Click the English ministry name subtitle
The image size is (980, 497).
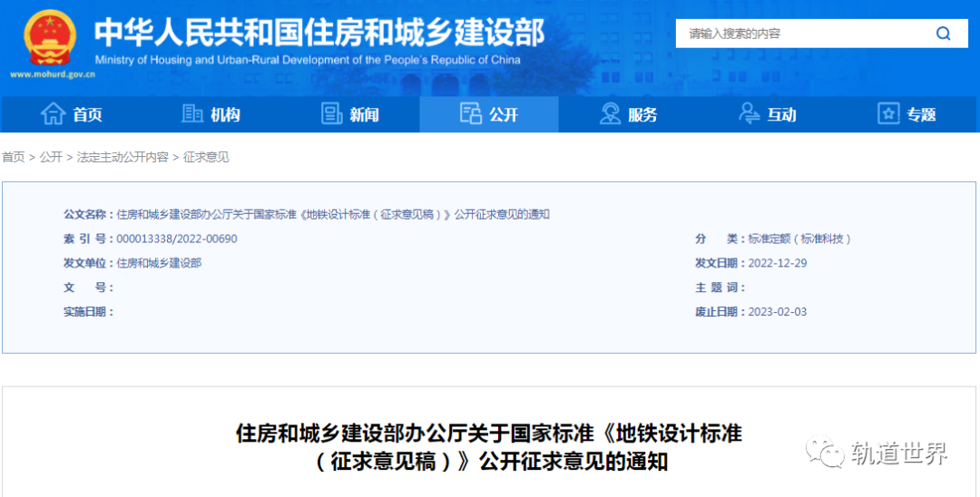[308, 61]
